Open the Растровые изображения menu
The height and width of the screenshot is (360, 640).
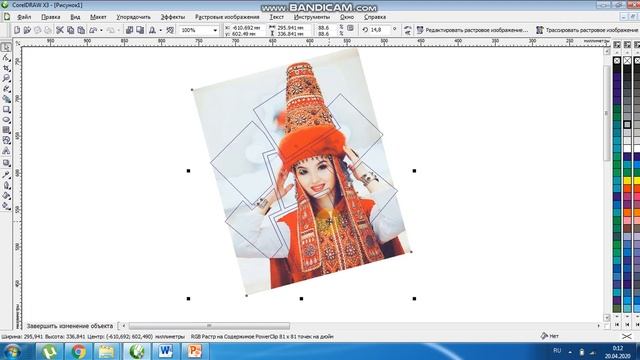coord(227,17)
